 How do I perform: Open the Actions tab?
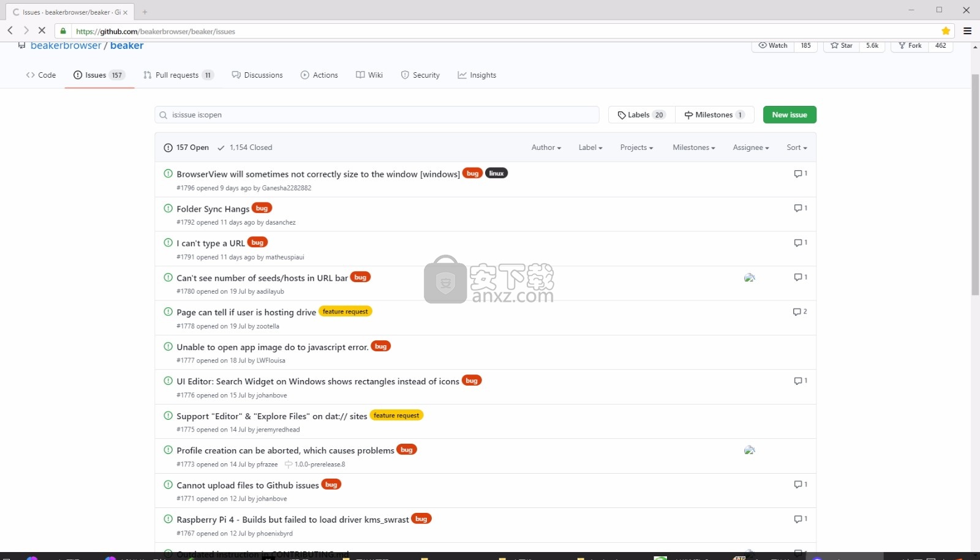[x=319, y=75]
